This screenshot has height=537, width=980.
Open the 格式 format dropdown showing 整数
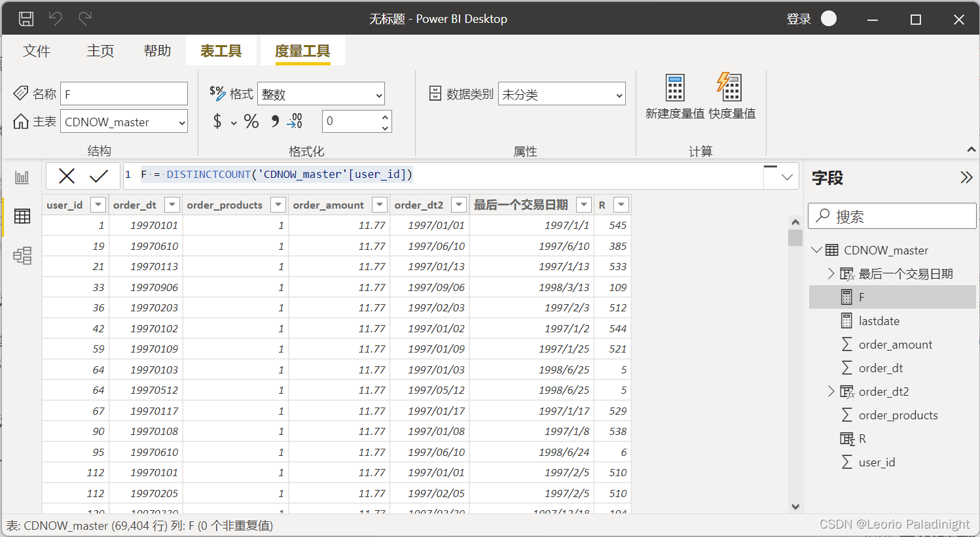[321, 94]
